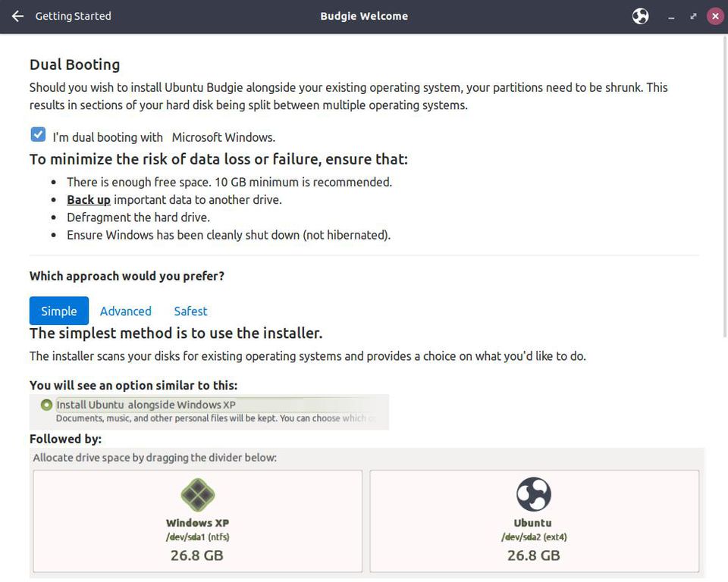Click '/dev/sda1 (ntfs)' label
The height and width of the screenshot is (582, 728).
point(198,537)
